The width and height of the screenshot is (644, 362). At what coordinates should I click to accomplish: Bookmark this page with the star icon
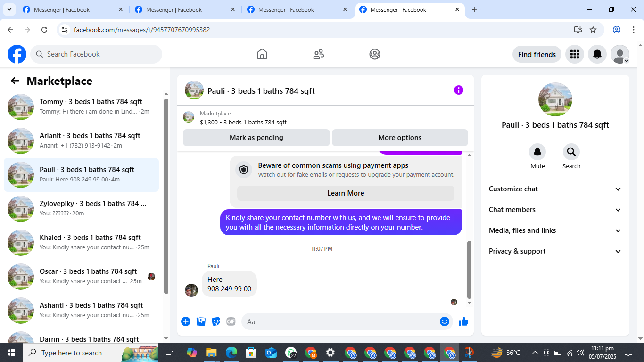(593, 30)
